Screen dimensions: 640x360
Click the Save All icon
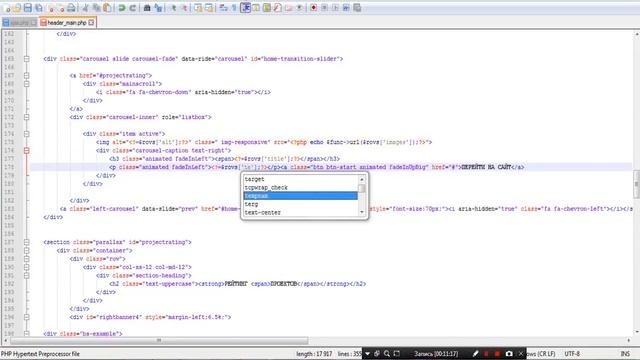point(39,8)
